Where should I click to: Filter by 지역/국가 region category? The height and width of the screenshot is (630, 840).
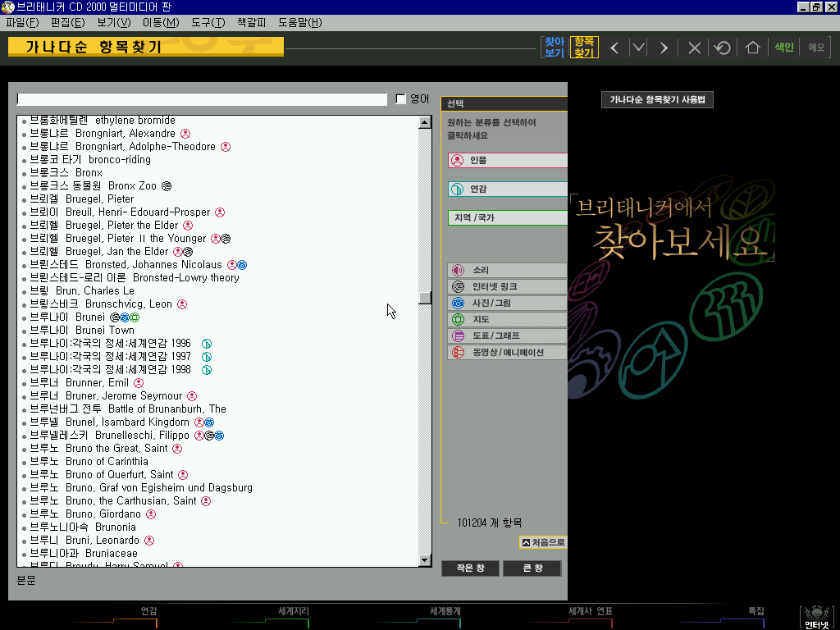(507, 217)
